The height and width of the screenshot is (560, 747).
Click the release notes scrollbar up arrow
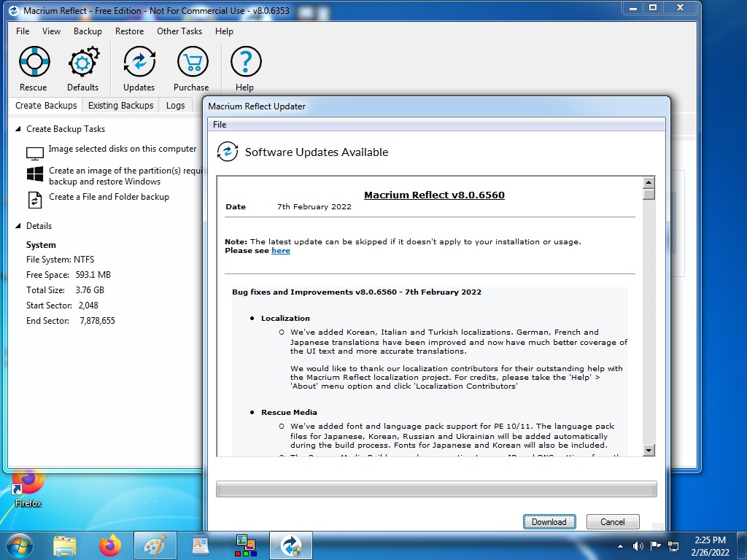[x=649, y=183]
